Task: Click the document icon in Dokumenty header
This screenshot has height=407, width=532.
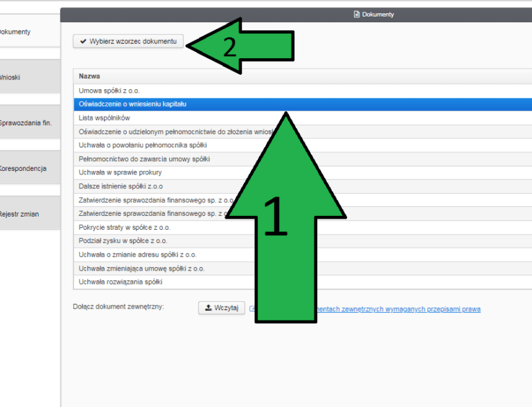Action: (x=357, y=15)
